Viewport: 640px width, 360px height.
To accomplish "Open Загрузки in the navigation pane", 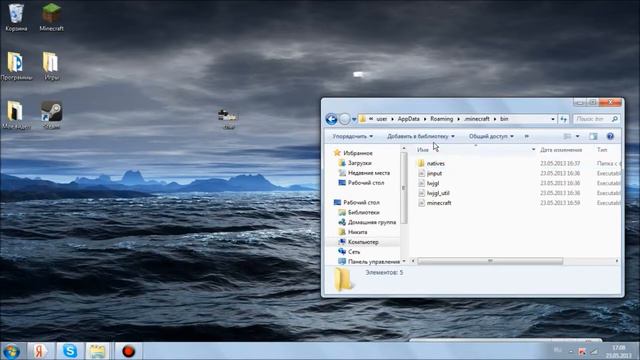I will pos(359,163).
